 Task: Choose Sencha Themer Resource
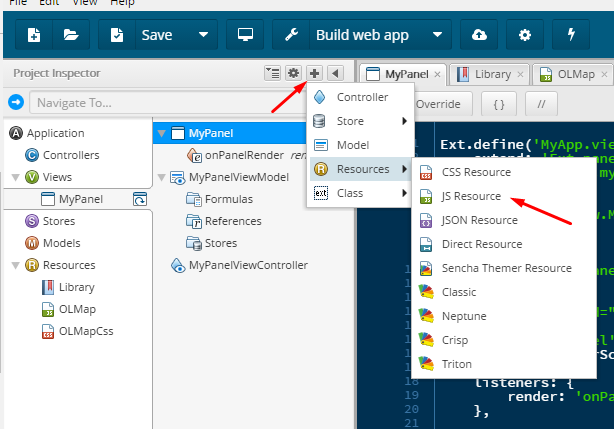[x=504, y=268]
